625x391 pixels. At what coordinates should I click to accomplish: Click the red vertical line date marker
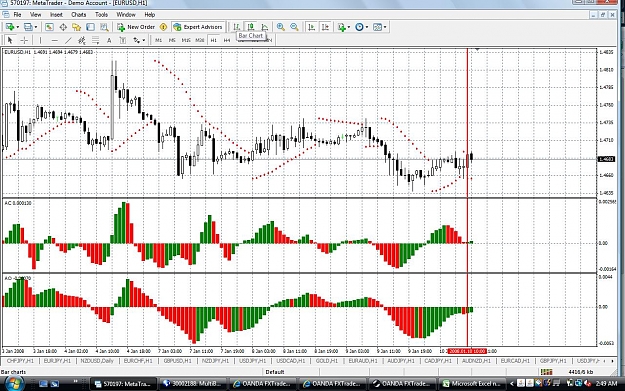(x=467, y=351)
